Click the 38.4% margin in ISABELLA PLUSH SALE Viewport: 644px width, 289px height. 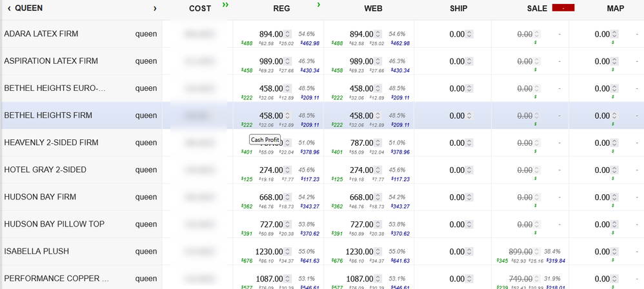click(552, 251)
